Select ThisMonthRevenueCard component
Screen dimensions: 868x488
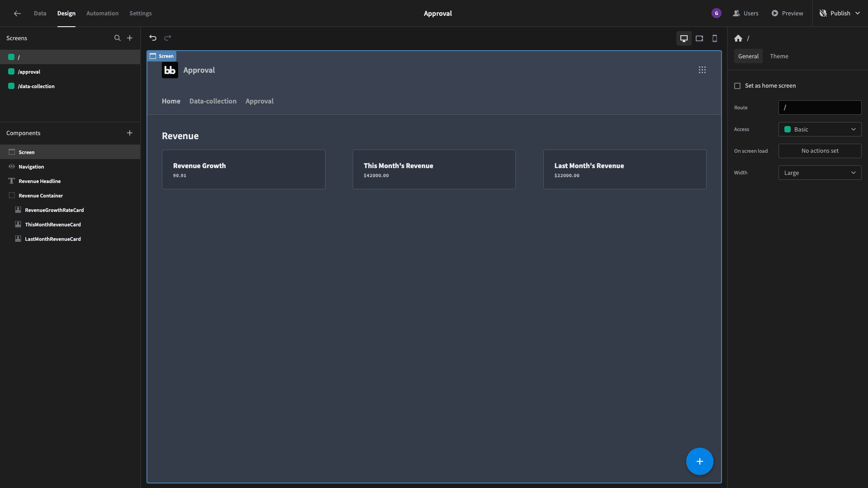pyautogui.click(x=70, y=225)
